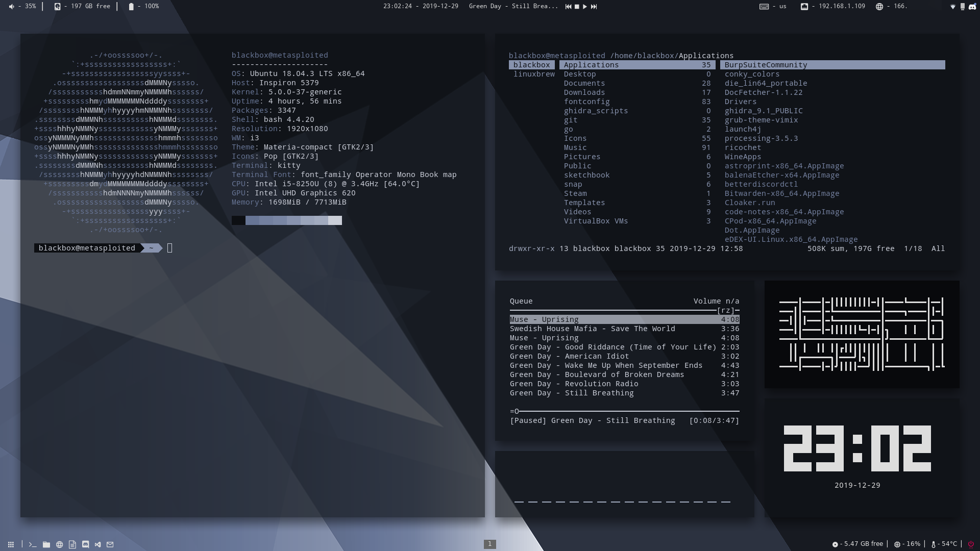Open web browser globe icon in bottom bar

click(x=60, y=544)
